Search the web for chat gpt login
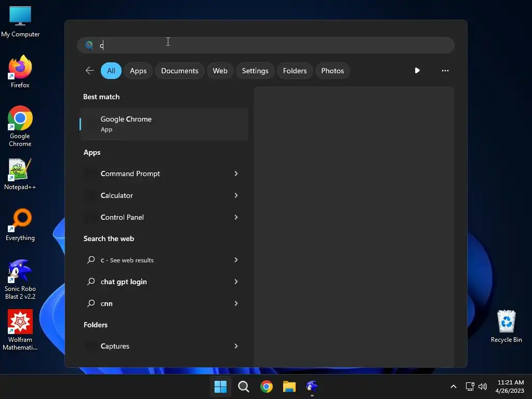This screenshot has height=399, width=532. coord(164,282)
